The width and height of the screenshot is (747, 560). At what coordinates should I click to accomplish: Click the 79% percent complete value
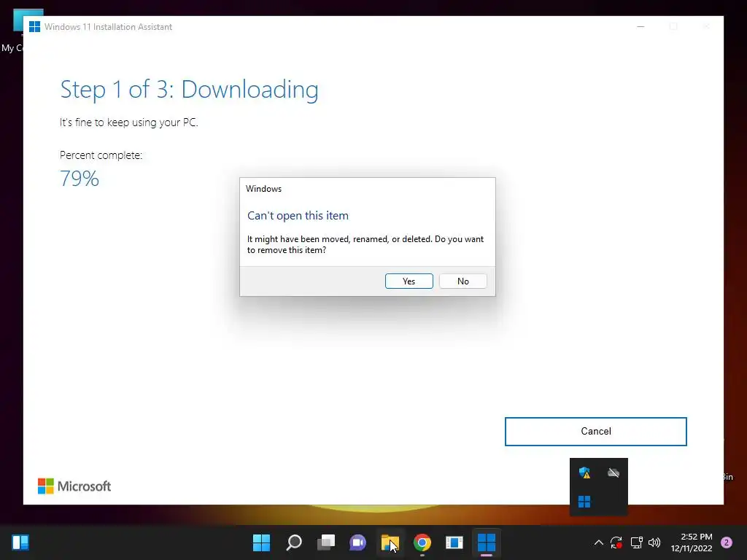(80, 179)
